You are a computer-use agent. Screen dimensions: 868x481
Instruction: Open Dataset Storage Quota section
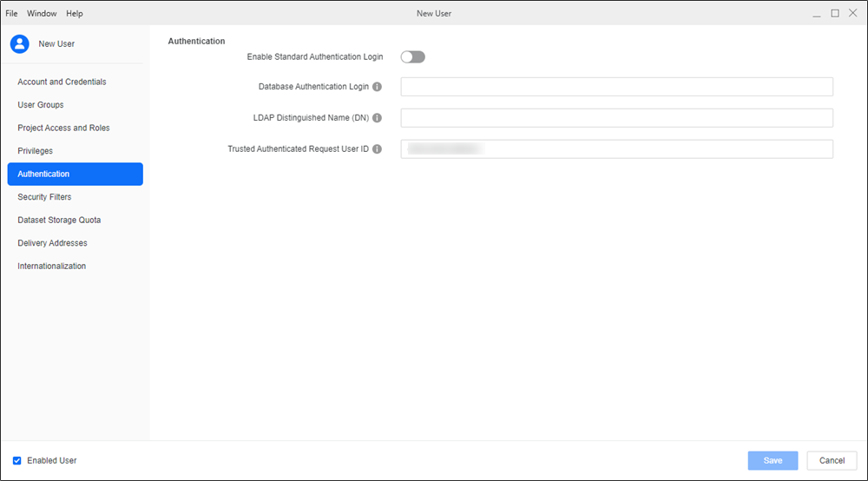59,220
